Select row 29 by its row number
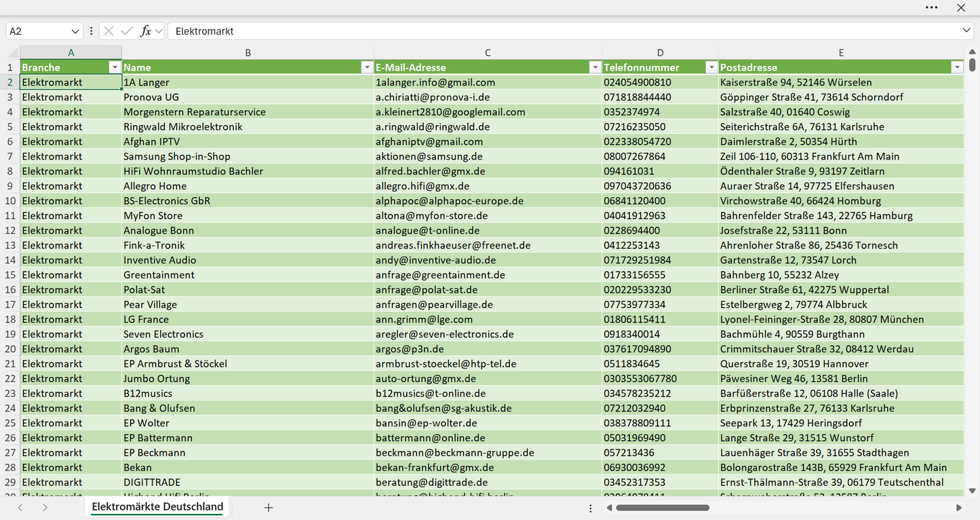This screenshot has width=980, height=520. 10,483
